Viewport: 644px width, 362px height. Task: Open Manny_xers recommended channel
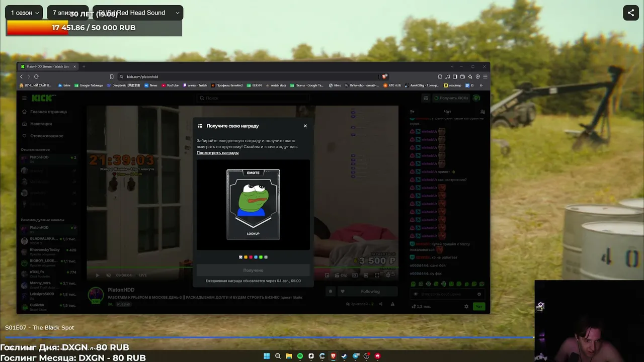tap(48, 285)
